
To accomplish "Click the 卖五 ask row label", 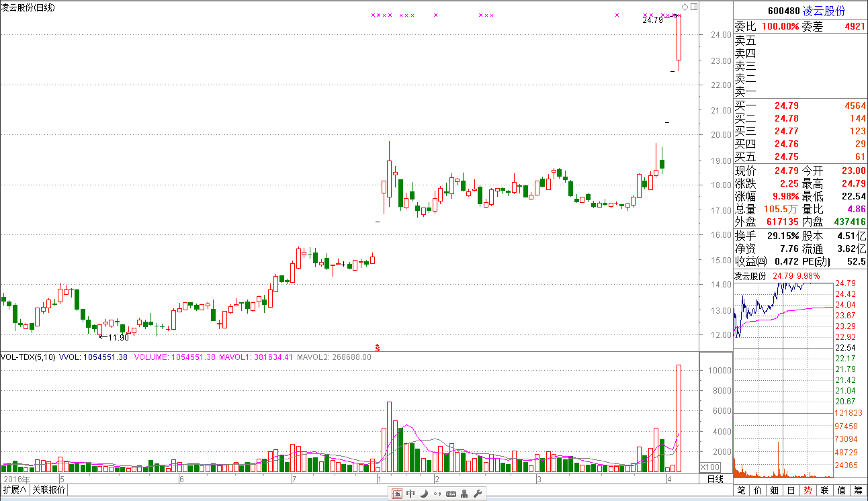I will (x=746, y=40).
